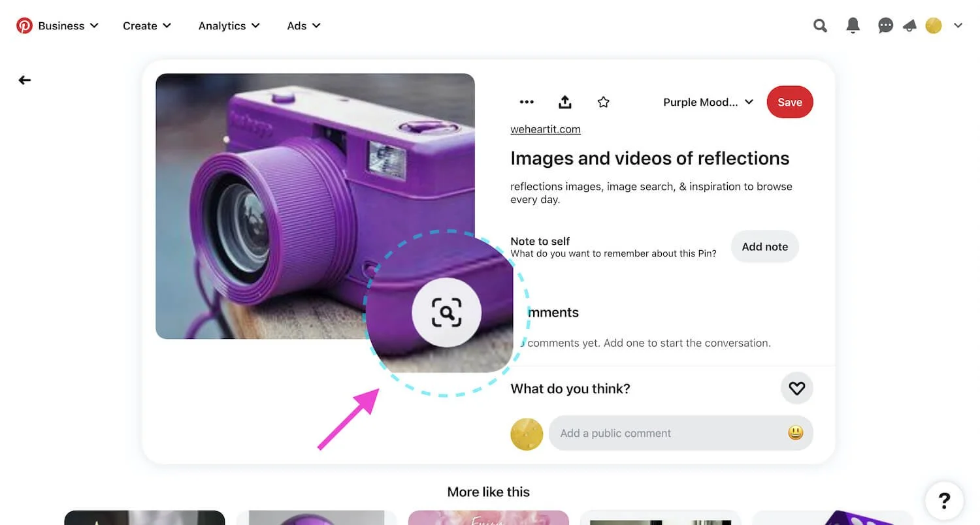980x525 pixels.
Task: React with the heart icon
Action: pos(797,389)
